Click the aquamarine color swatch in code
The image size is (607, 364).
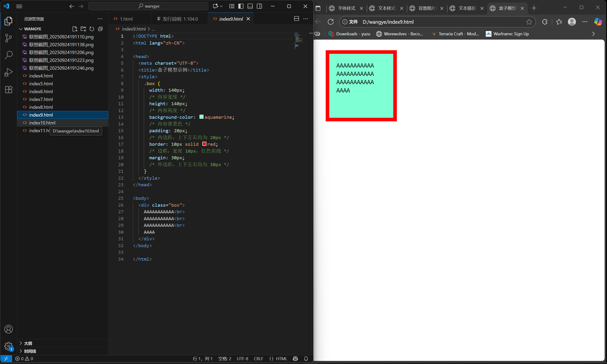click(x=201, y=117)
